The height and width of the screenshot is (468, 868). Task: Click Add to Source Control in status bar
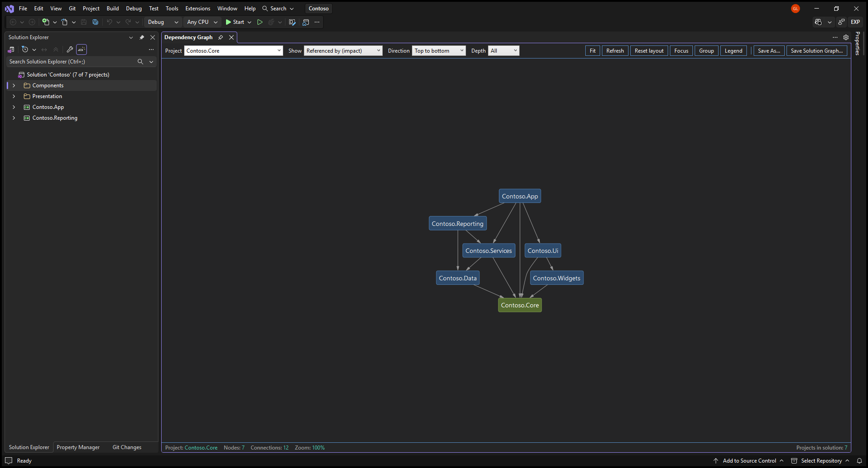tap(749, 461)
